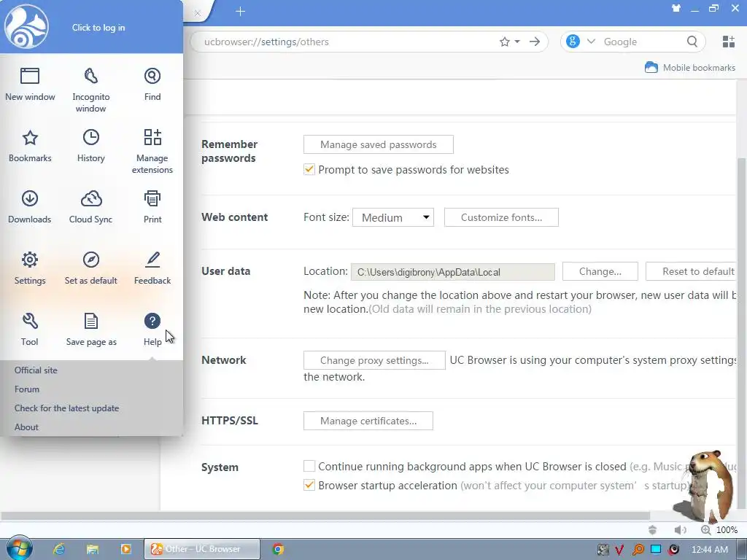Click the zoom magnifier in status bar
The image size is (747, 560).
(705, 530)
